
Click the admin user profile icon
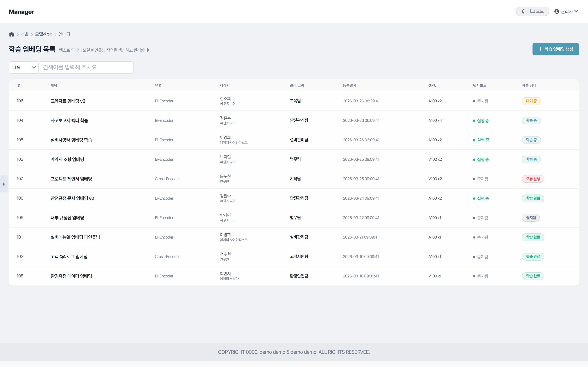(557, 11)
